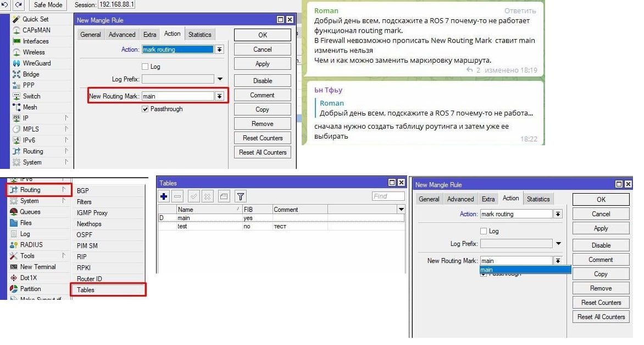
Task: Toggle the Safe Mode button
Action: tap(48, 5)
